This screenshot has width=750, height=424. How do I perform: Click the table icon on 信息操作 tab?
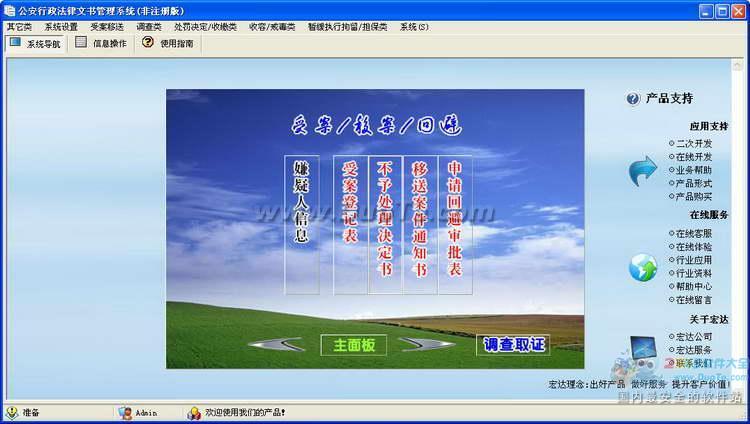[81, 42]
